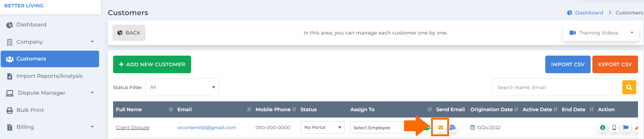Expand the Company sidebar menu
This screenshot has height=139, width=644.
coord(50,42)
